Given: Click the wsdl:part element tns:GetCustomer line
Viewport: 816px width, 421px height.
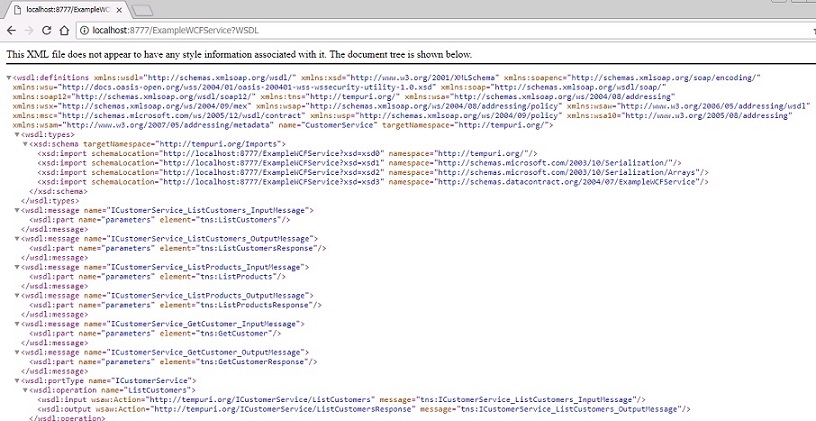Looking at the screenshot, I should (155, 333).
